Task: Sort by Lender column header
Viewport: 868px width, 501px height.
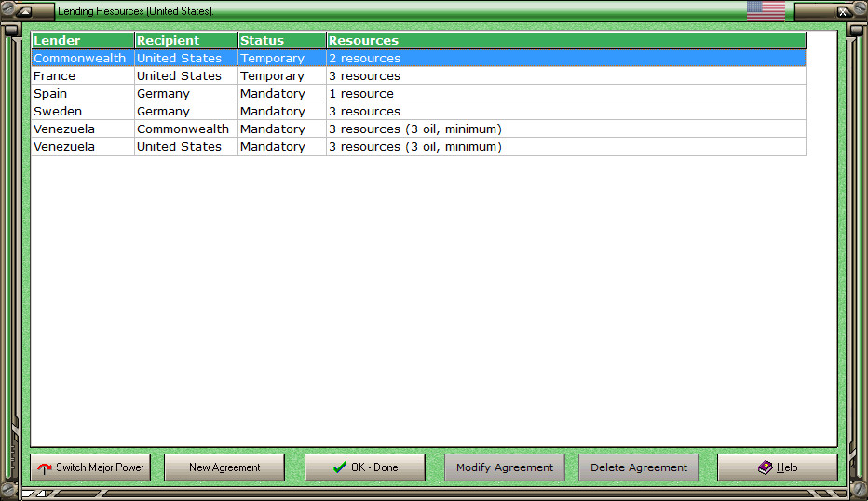Action: [83, 40]
